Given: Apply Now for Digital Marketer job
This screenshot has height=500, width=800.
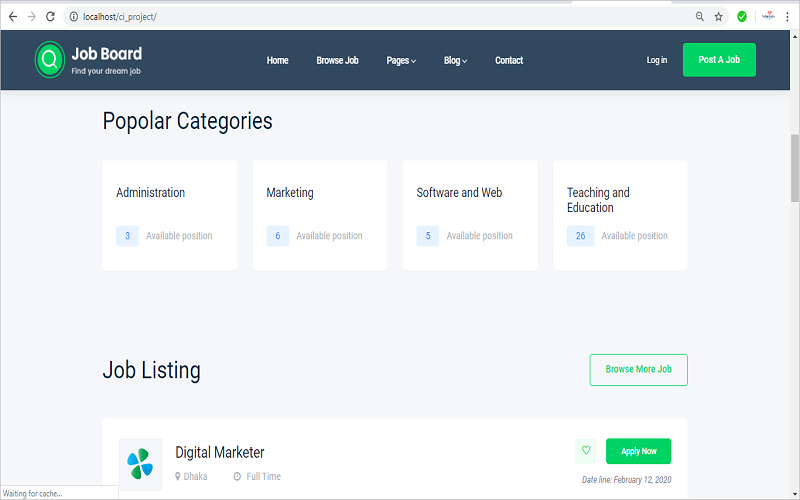Looking at the screenshot, I should (x=638, y=451).
